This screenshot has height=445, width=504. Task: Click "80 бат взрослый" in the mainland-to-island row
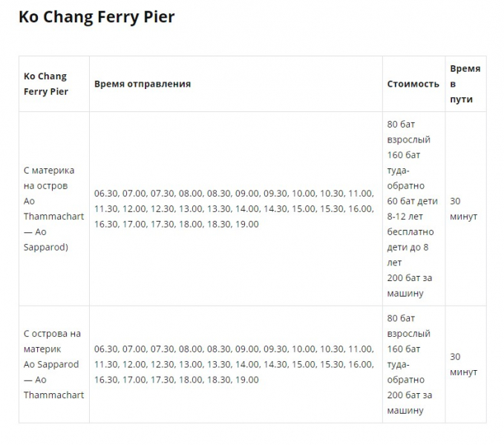click(x=408, y=131)
